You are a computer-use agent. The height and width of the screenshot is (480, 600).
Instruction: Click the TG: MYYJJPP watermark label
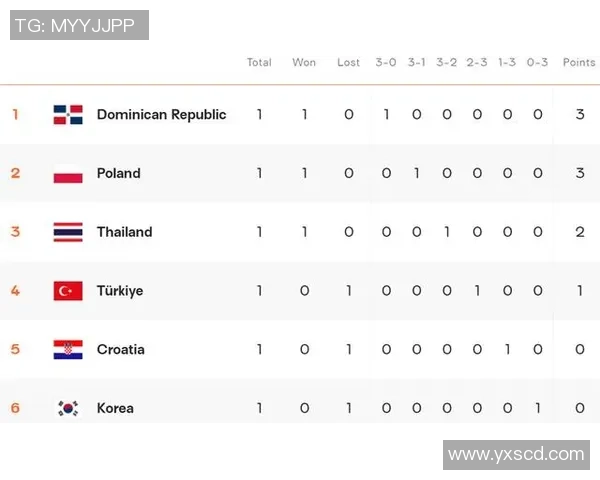coord(80,25)
